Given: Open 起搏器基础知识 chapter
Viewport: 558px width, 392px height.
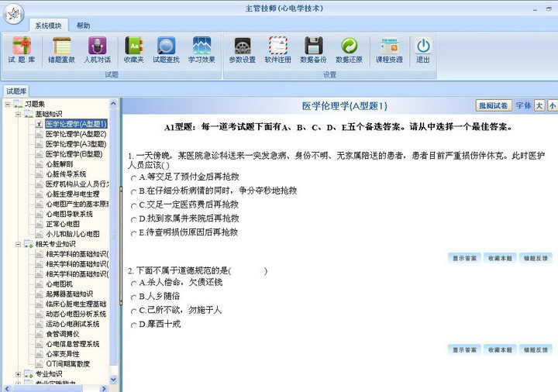Looking at the screenshot, I should pos(69,294).
